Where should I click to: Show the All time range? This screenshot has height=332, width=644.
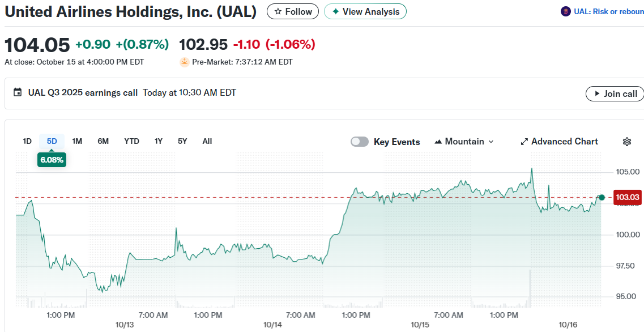pos(207,141)
